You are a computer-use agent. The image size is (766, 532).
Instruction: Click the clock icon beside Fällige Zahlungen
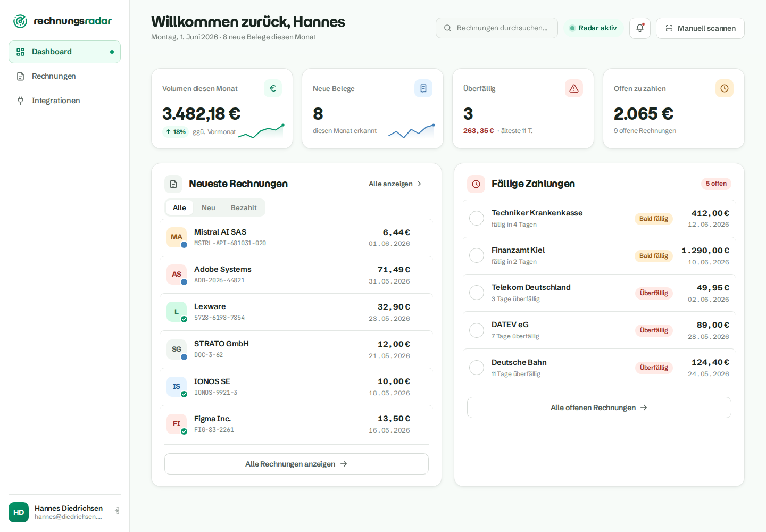click(476, 184)
